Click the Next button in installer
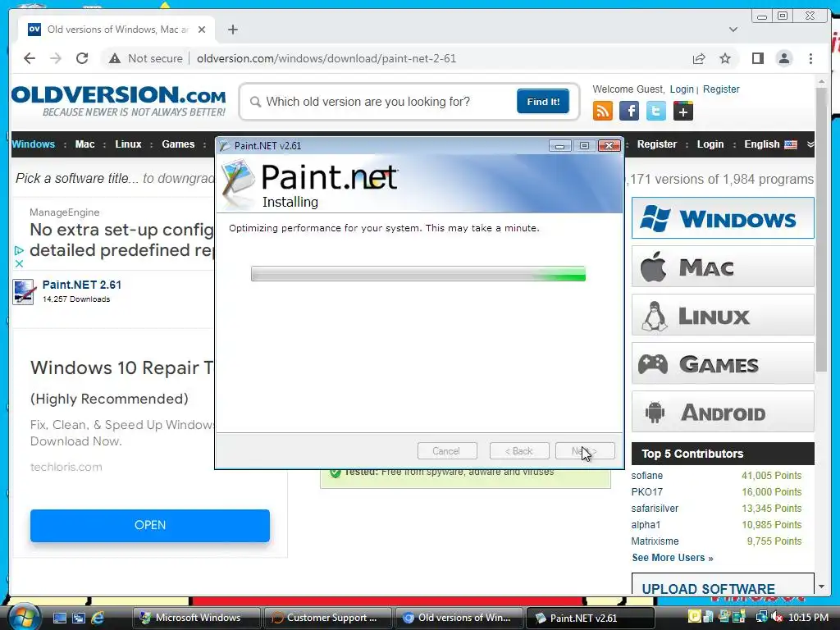 tap(585, 451)
